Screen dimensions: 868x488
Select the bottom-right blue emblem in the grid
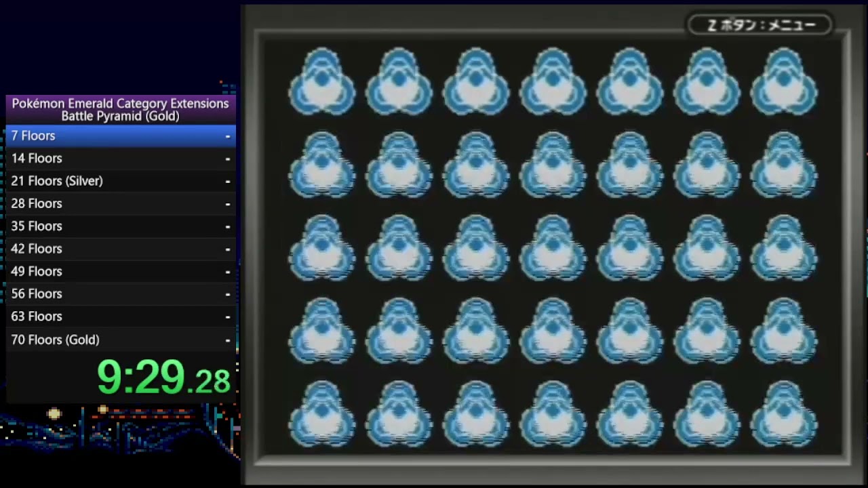coord(784,415)
